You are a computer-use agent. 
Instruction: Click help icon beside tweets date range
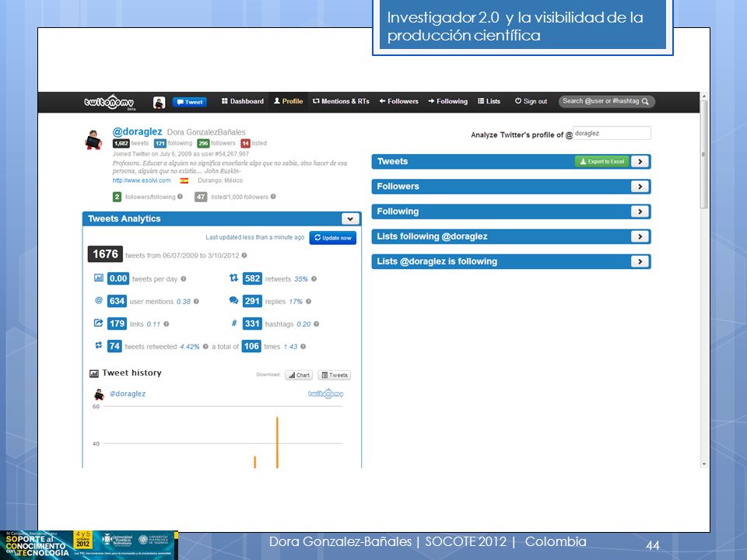(244, 255)
